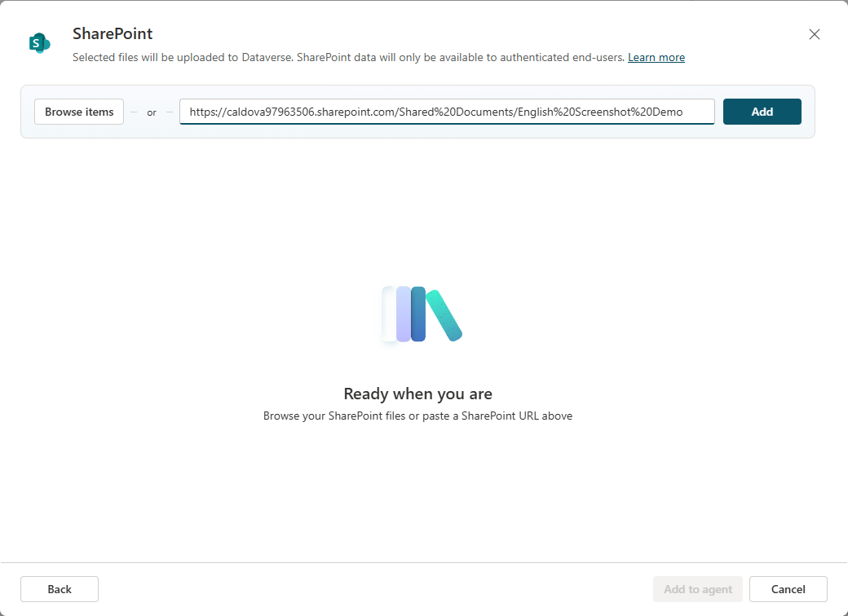This screenshot has height=616, width=848.
Task: Click the SharePoint logo icon
Action: (x=39, y=42)
